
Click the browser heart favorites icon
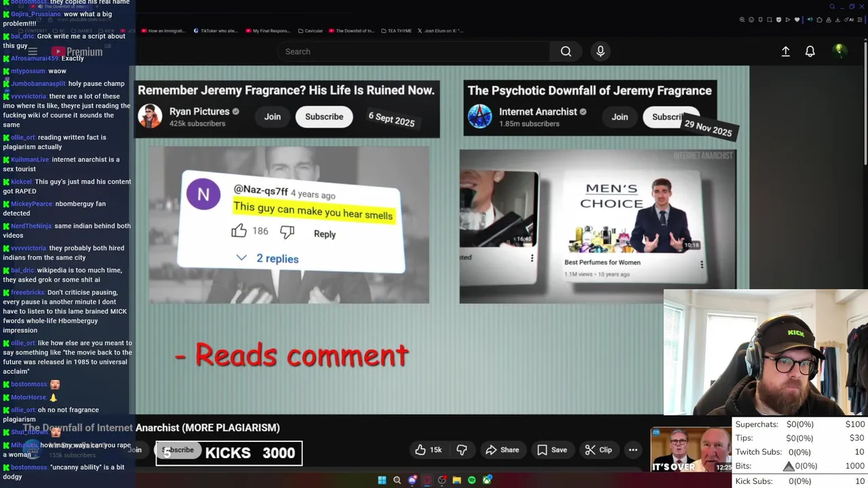[x=797, y=20]
